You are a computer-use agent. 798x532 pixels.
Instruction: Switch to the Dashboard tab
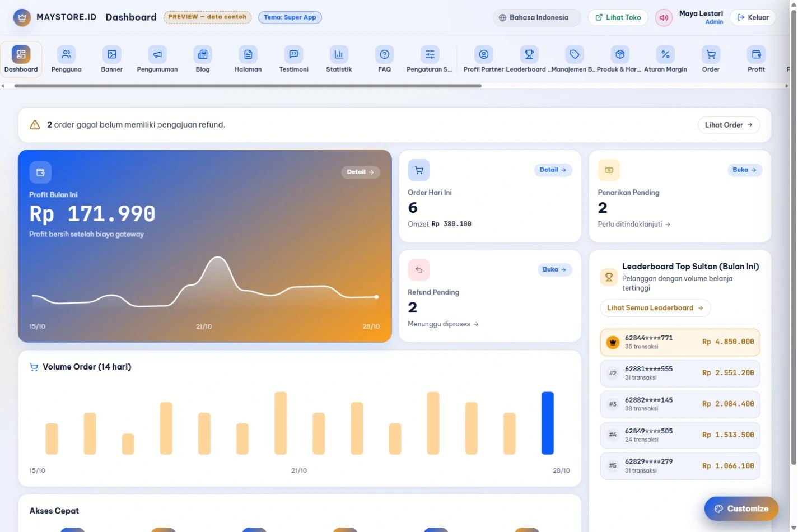coord(21,59)
